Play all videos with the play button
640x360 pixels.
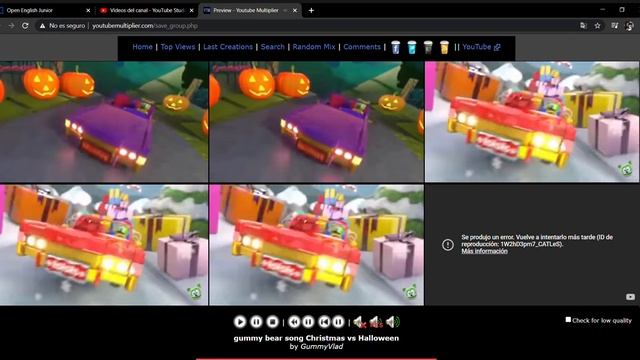pos(240,322)
